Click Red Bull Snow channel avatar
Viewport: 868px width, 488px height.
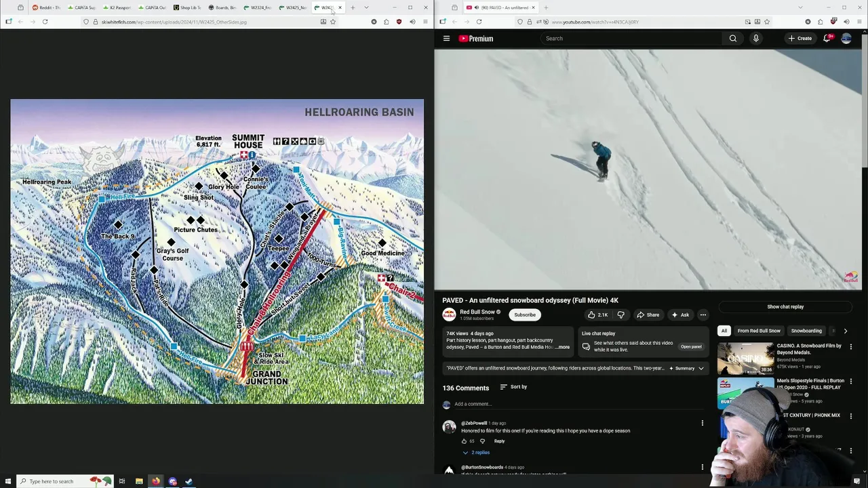point(449,314)
